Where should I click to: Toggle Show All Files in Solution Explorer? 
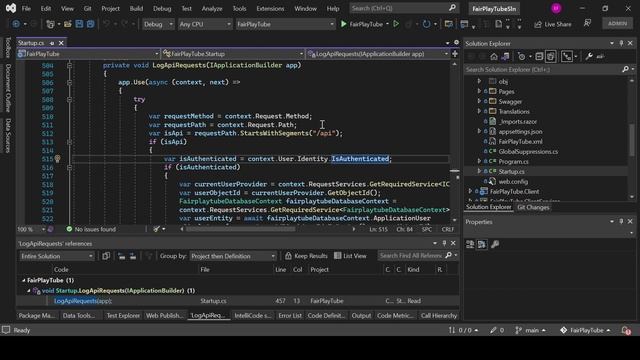[x=551, y=56]
